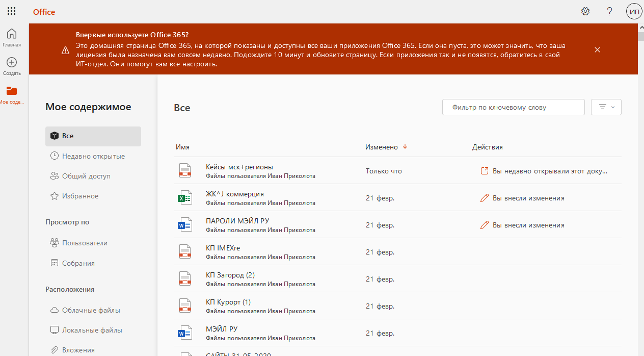Viewport: 644px width, 356px height.
Task: Click PDF icon of КП Загород (2)
Action: (x=184, y=279)
